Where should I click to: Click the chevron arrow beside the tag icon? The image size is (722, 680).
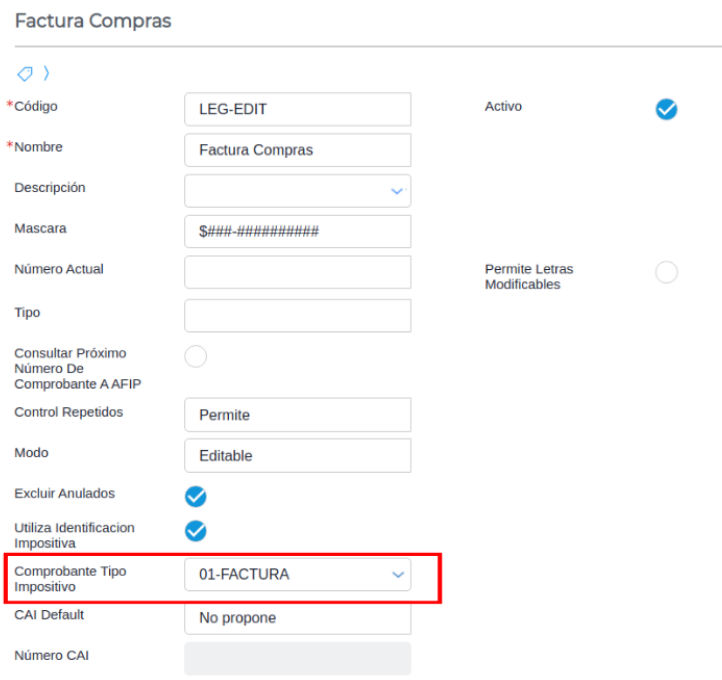[46, 73]
